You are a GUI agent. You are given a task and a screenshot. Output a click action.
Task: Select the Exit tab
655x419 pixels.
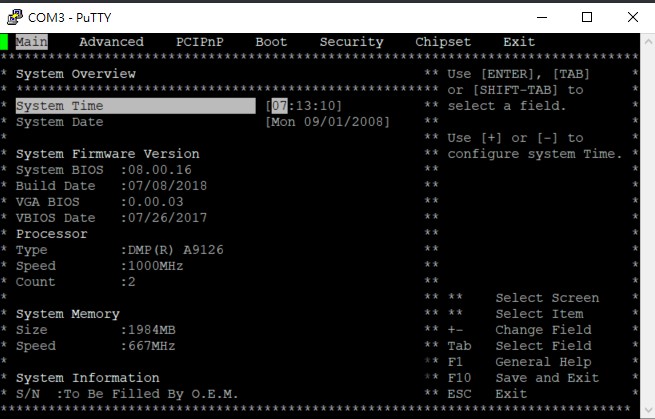coord(519,42)
